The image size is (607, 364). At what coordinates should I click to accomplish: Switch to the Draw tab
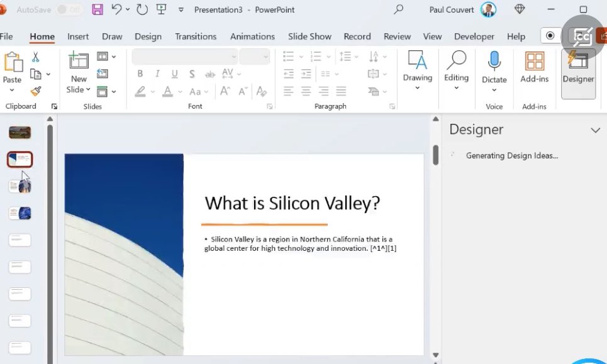pos(112,36)
